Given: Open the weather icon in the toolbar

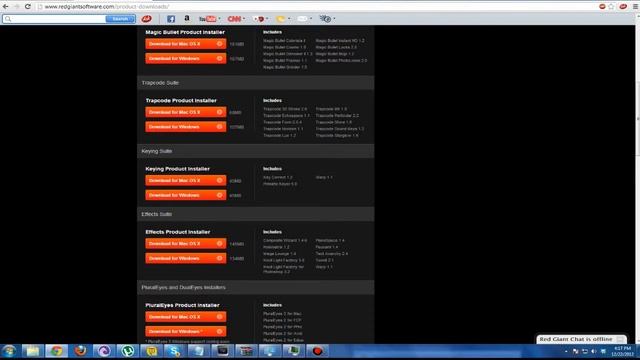Looking at the screenshot, I should pyautogui.click(x=280, y=19).
